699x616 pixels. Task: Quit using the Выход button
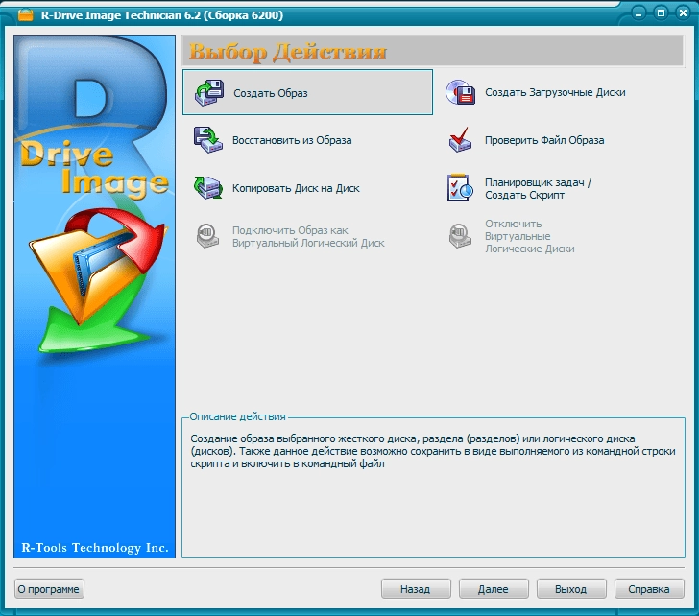point(570,589)
